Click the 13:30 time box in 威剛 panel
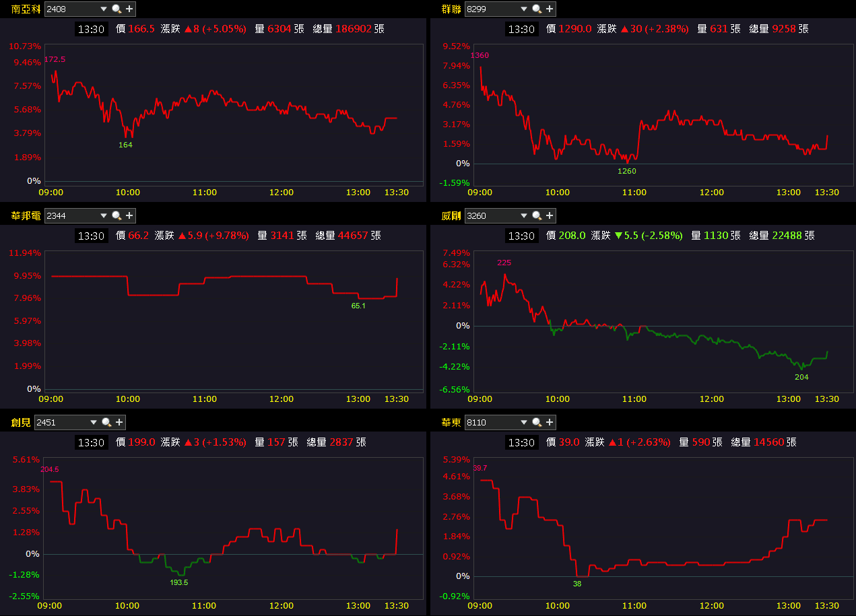 [521, 236]
